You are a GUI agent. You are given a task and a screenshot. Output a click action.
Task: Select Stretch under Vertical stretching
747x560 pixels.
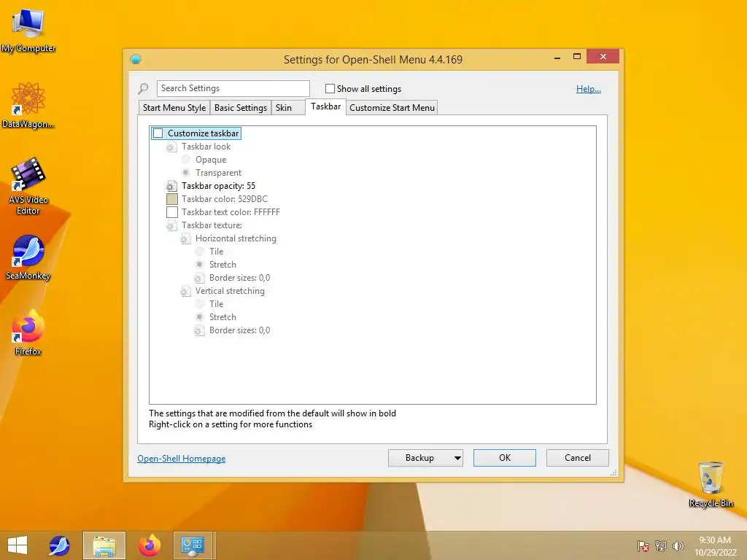pos(200,316)
